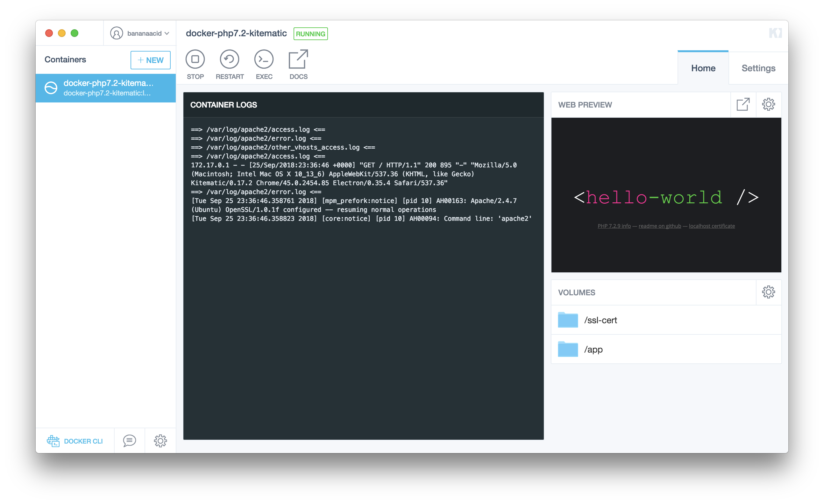This screenshot has height=504, width=824.
Task: Open volumes settings gear
Action: click(x=769, y=292)
